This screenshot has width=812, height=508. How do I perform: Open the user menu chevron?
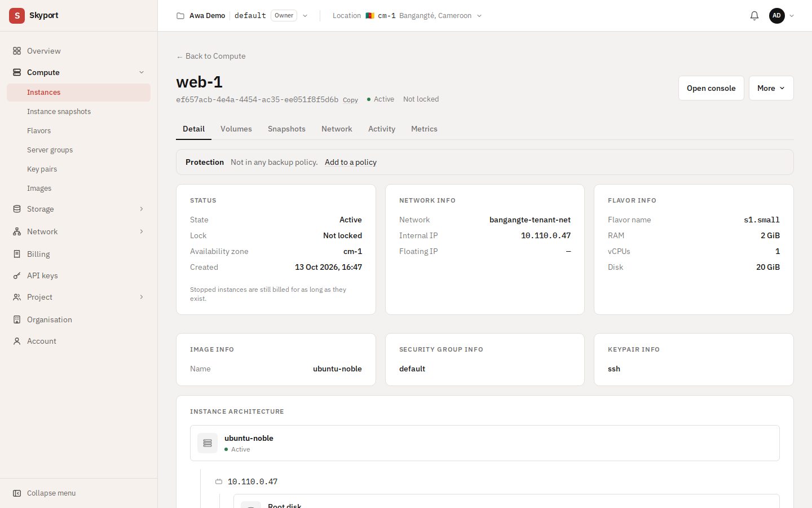click(792, 16)
